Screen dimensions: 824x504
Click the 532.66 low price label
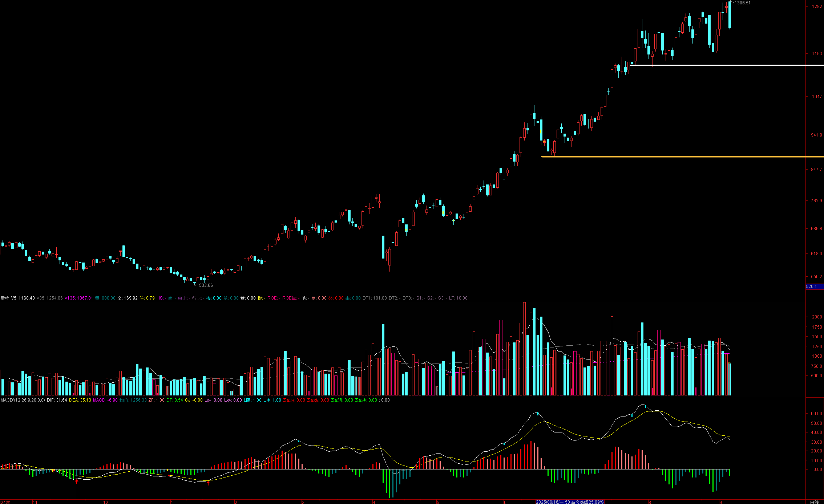206,285
